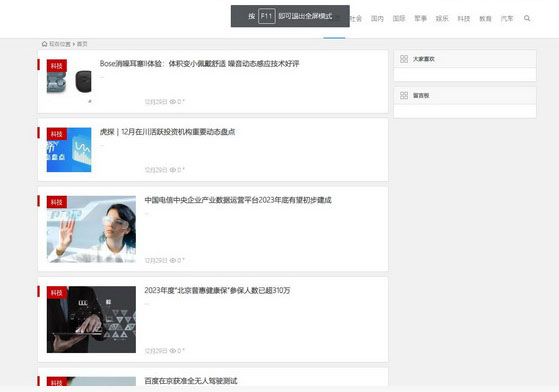Click the red 科技 tag on the 虎探 article
Image resolution: width=559 pixels, height=392 pixels.
tap(57, 134)
